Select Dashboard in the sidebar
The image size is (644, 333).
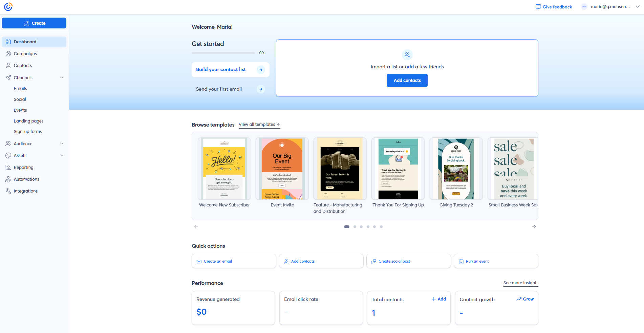[x=25, y=42]
